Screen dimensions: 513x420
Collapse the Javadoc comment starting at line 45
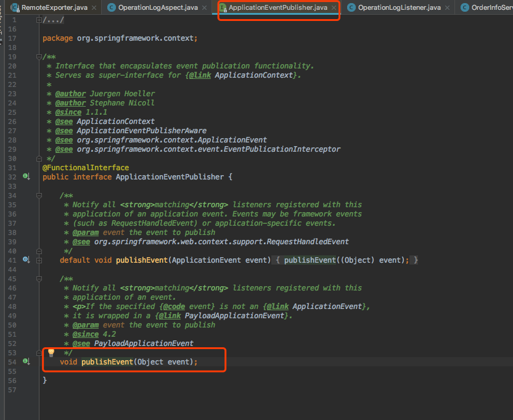coord(57,279)
